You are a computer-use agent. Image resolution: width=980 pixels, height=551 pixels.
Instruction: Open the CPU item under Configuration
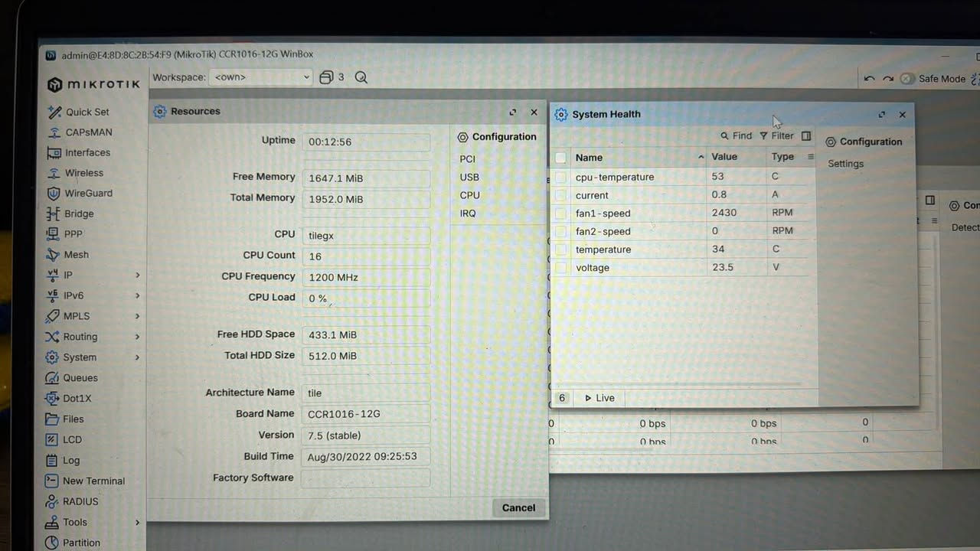tap(470, 195)
